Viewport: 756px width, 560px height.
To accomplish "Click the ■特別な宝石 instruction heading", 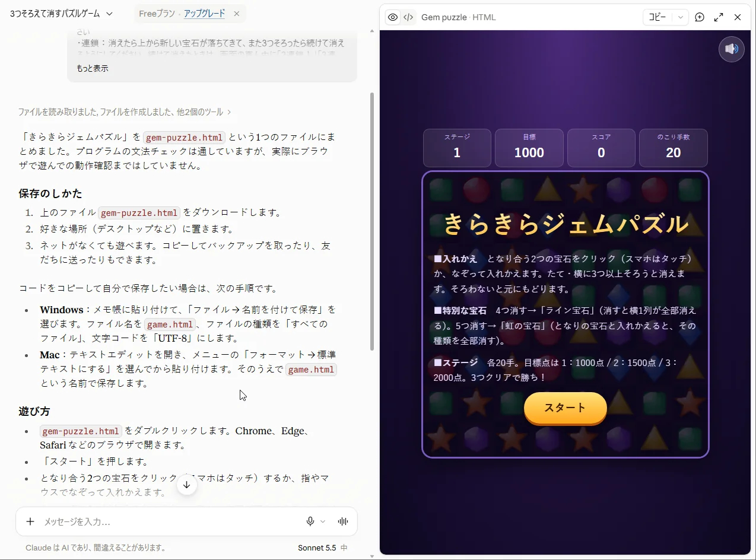I will click(460, 310).
